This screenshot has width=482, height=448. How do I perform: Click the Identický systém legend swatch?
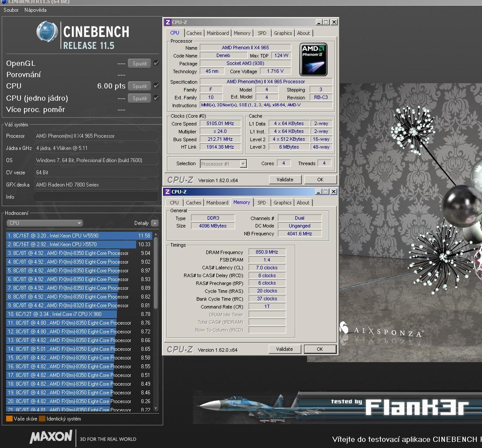click(42, 418)
